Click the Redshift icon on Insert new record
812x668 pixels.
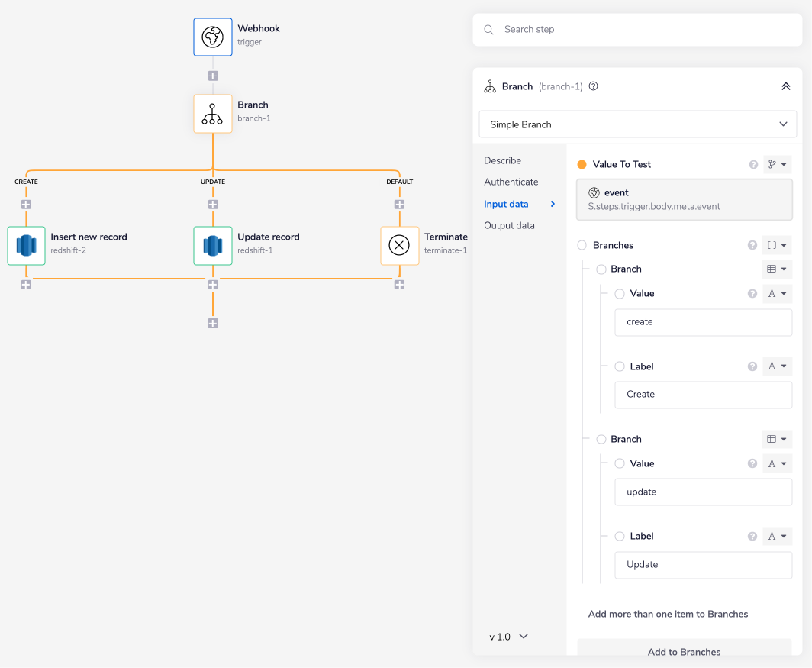[26, 246]
